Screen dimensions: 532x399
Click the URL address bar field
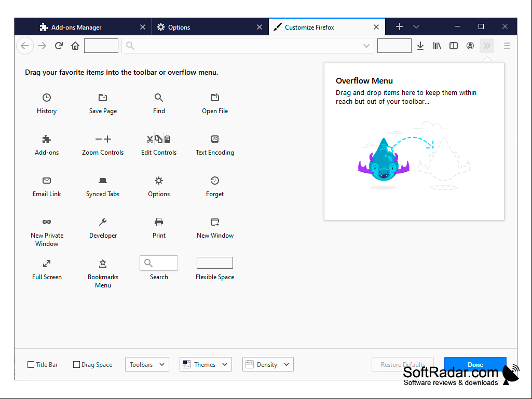coord(248,46)
